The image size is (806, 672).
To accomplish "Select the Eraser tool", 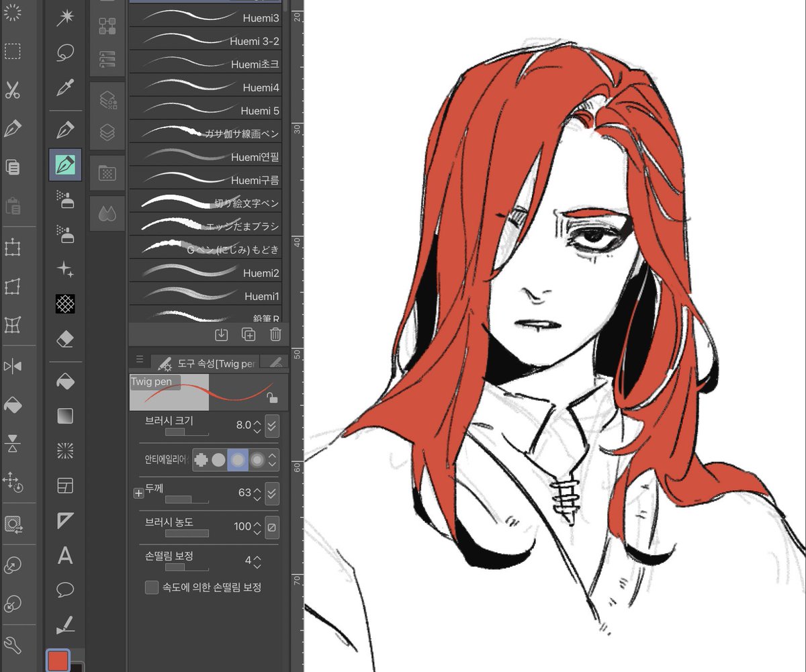I will (65, 340).
